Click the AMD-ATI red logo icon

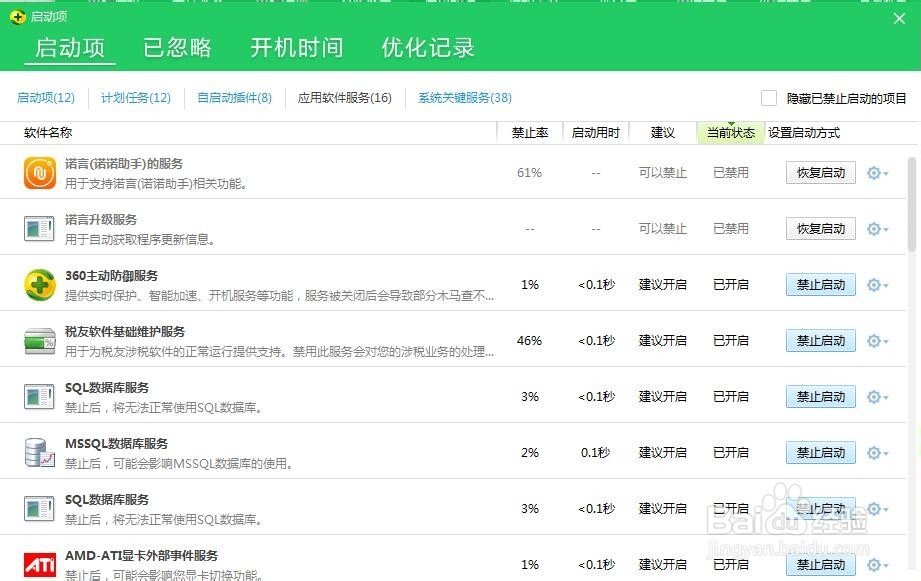40,565
